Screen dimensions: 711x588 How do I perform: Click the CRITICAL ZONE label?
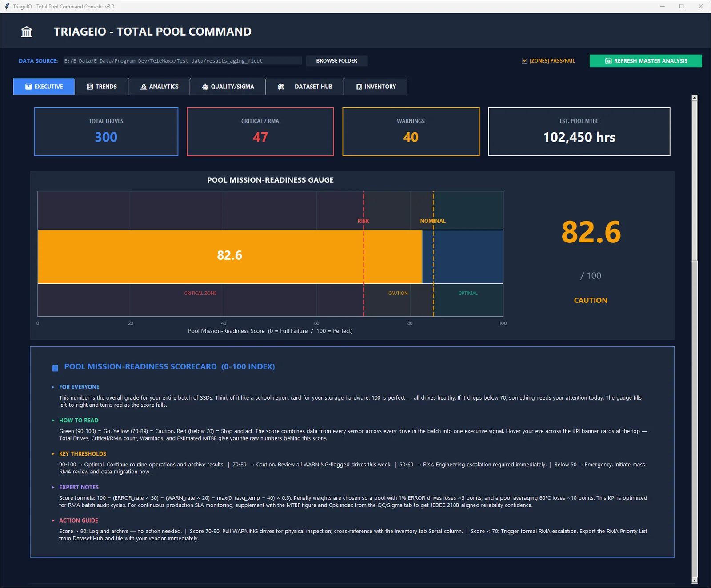pyautogui.click(x=200, y=293)
